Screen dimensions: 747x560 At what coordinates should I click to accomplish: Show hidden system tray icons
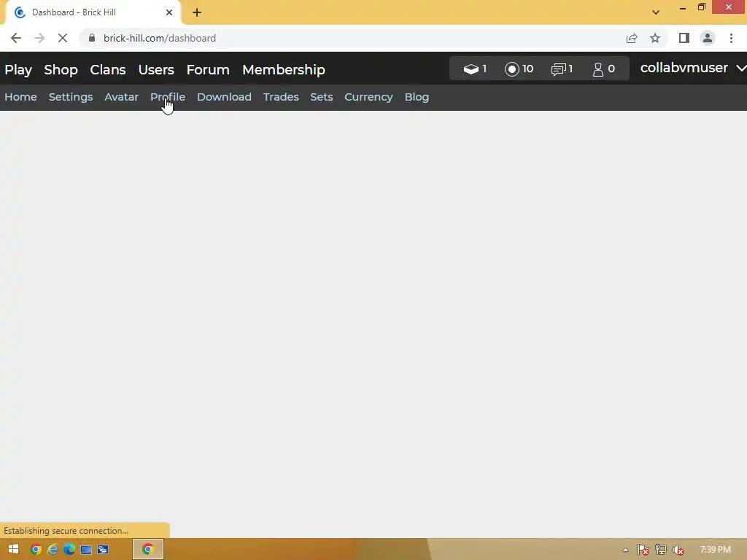click(625, 550)
